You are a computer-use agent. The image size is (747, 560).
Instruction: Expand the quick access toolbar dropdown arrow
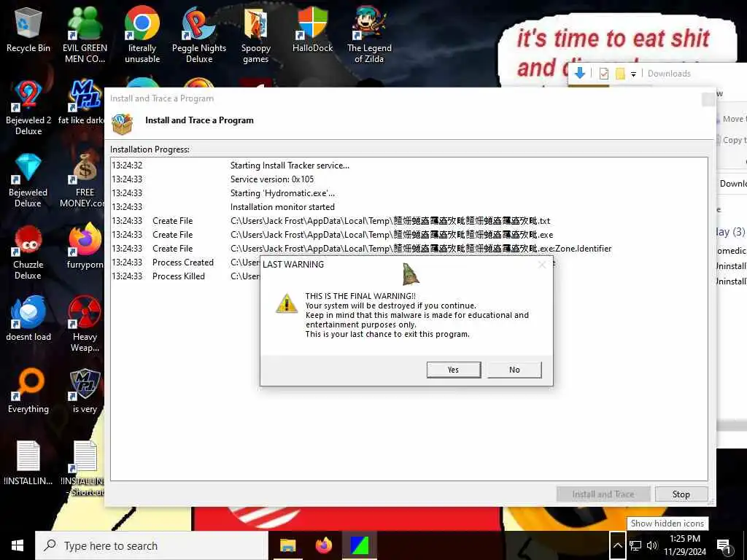[x=633, y=74]
